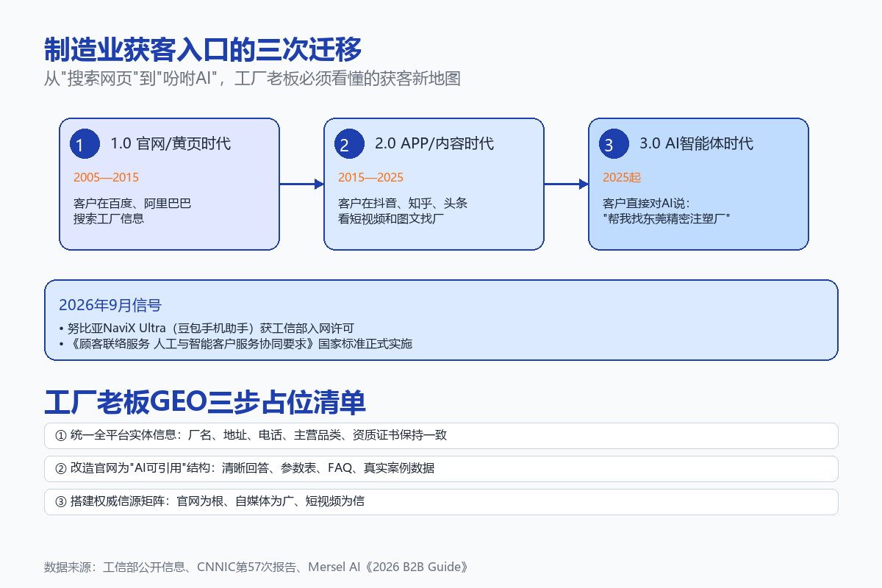Select checklist item ② 改造官网为"AI可引用"结构
The height and width of the screenshot is (588, 882).
pyautogui.click(x=441, y=468)
